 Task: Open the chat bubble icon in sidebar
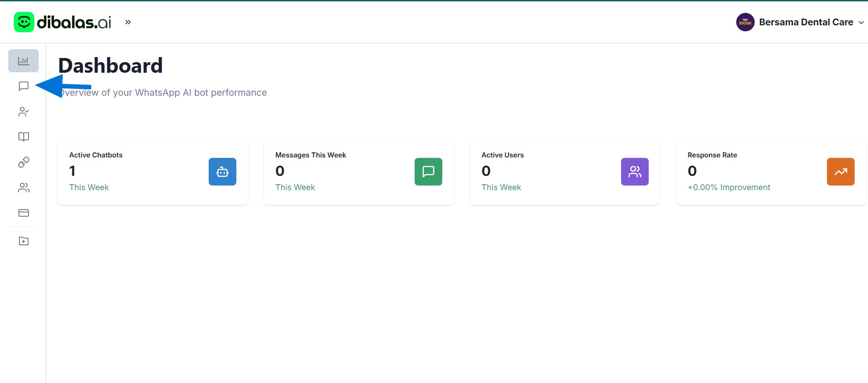tap(23, 86)
